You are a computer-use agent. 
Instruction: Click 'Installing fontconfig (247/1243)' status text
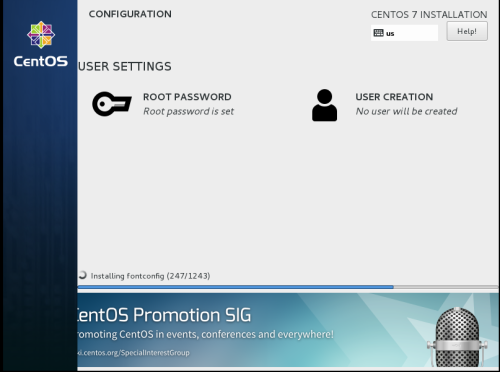coord(150,276)
